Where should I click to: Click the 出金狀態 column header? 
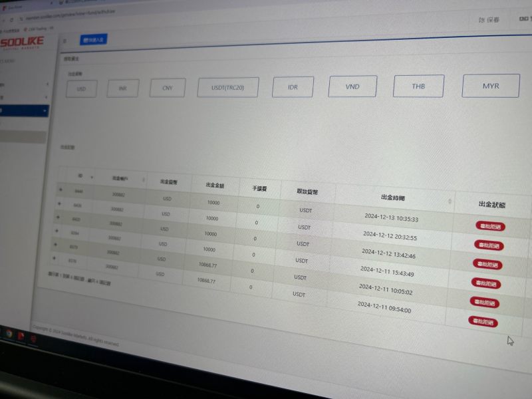tap(492, 205)
